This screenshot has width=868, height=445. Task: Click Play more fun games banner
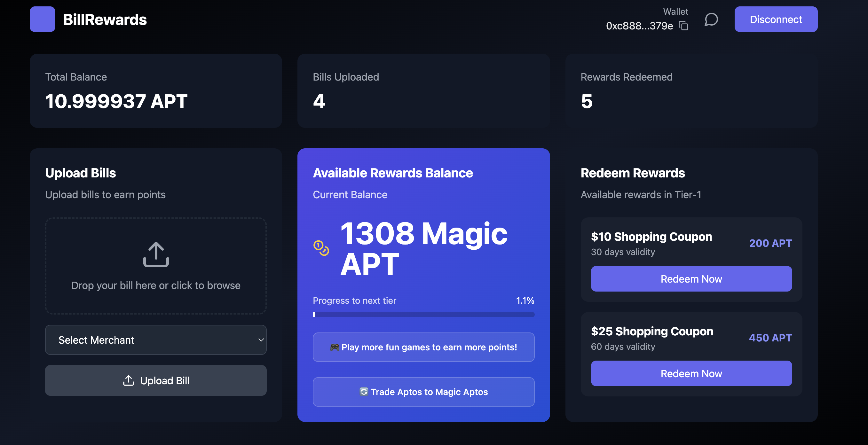[x=423, y=347]
